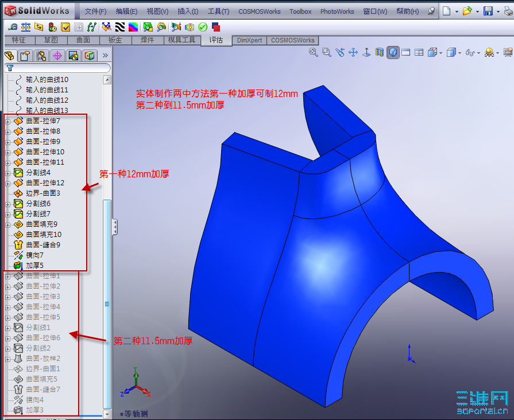Switch to the 模具工具 tab
Screen dimensions: 514x420
181,40
